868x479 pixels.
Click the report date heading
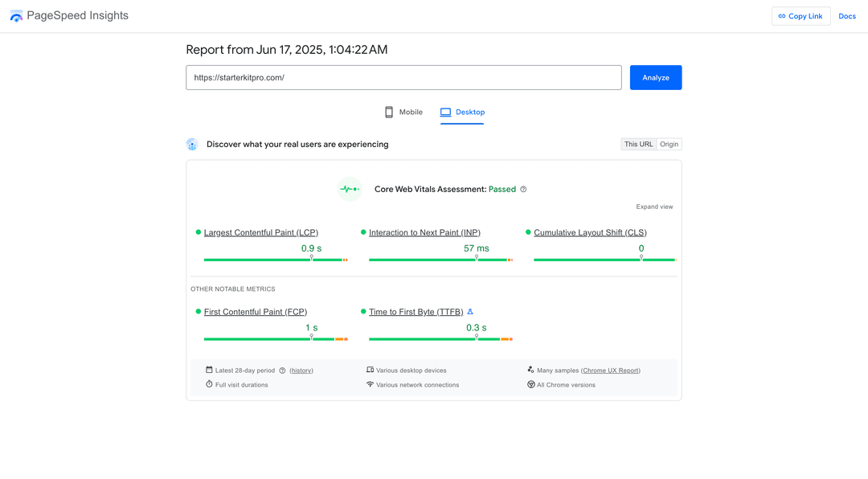tap(287, 50)
